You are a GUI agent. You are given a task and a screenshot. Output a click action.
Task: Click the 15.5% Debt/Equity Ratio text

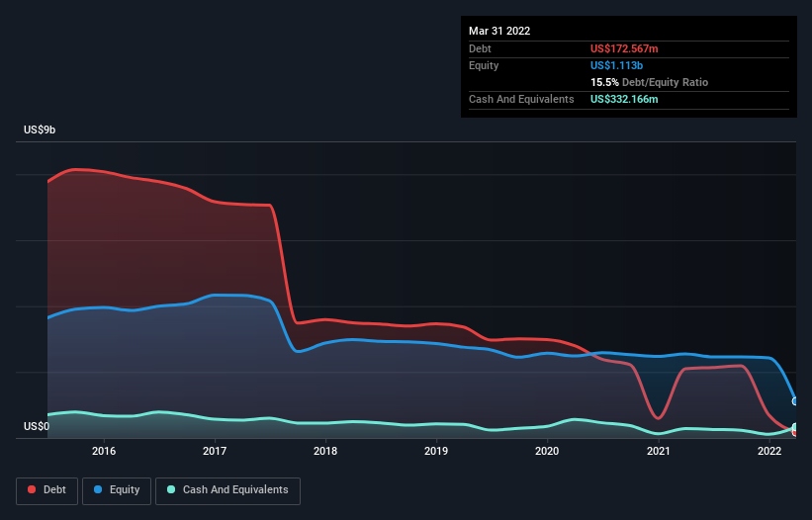click(x=649, y=82)
